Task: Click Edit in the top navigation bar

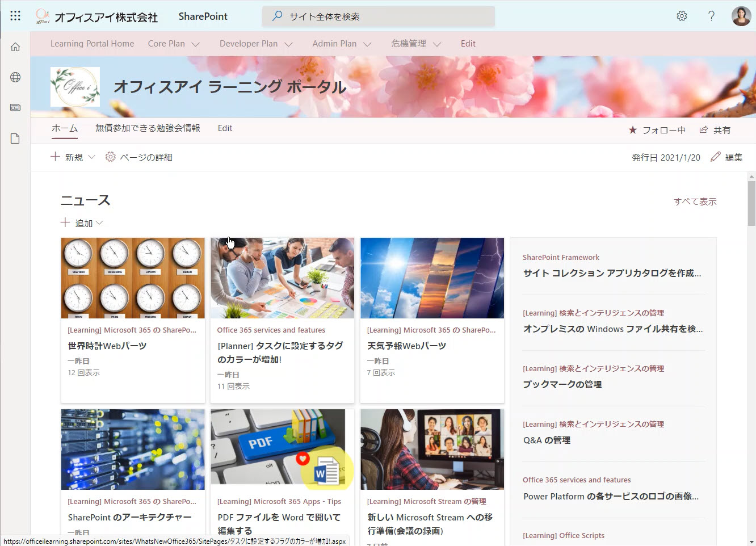Action: 468,44
